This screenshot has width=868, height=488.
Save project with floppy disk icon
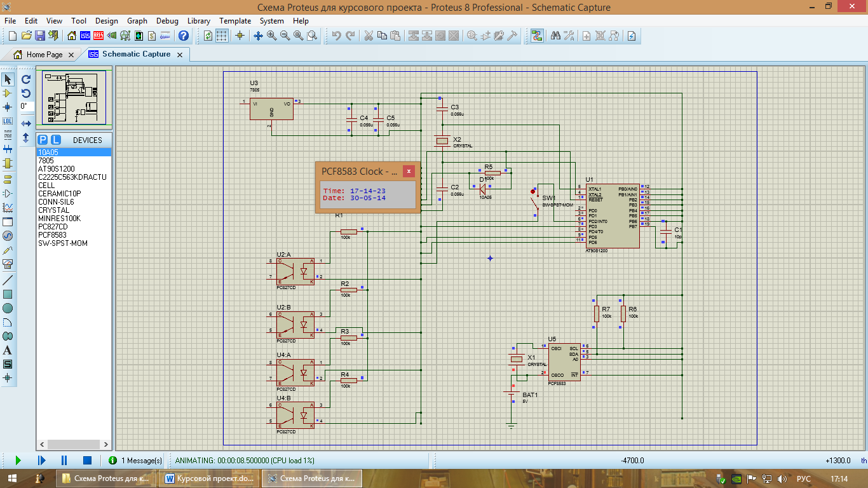coord(40,36)
